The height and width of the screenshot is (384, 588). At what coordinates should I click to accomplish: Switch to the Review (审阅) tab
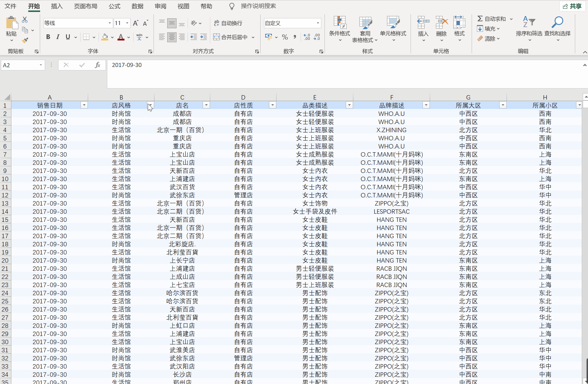point(160,6)
